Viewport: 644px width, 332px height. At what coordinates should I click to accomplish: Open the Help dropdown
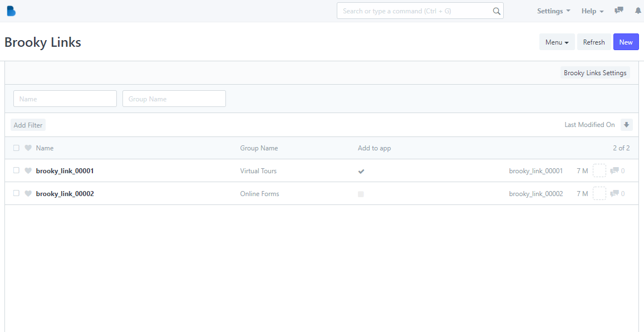pos(592,11)
